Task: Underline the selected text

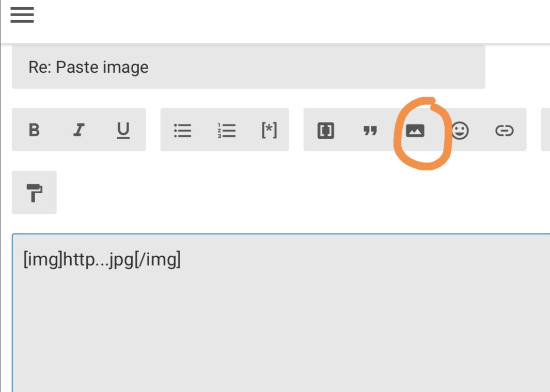Action: click(123, 130)
